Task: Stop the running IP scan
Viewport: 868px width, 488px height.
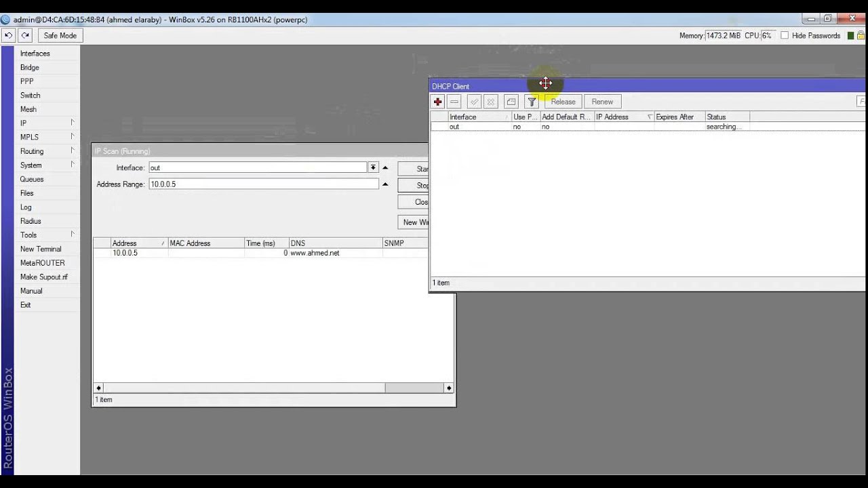Action: [x=413, y=185]
